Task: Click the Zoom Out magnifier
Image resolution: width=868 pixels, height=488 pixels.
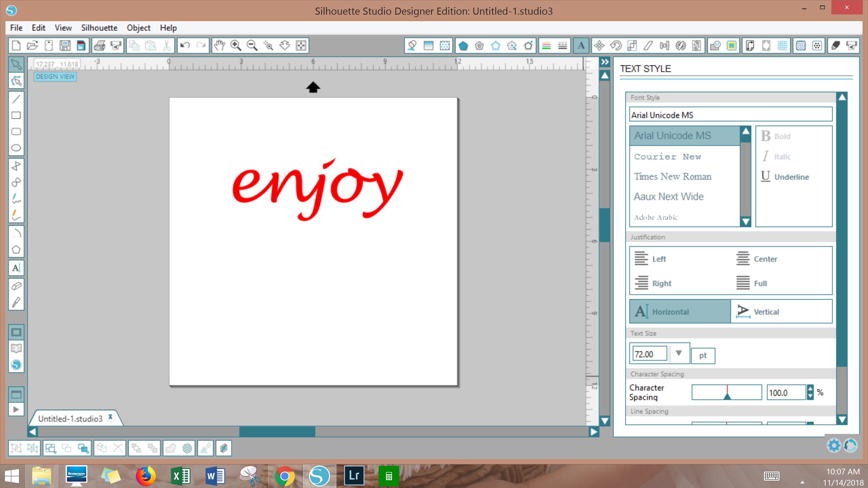Action: [x=252, y=46]
